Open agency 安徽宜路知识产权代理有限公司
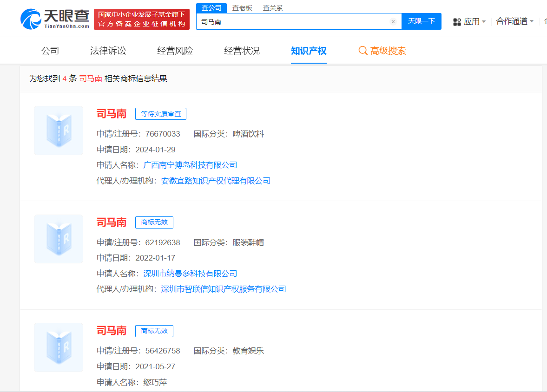The width and height of the screenshot is (547, 392). tap(216, 181)
